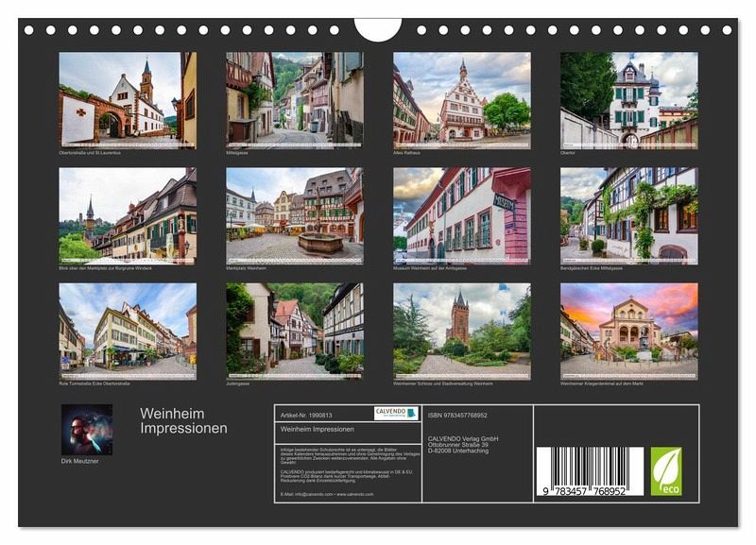Screen dimensions: 756x545
Task: Click the caption 'Rote Turmstraße Ecke Obertorstraße'
Action: pos(94,384)
